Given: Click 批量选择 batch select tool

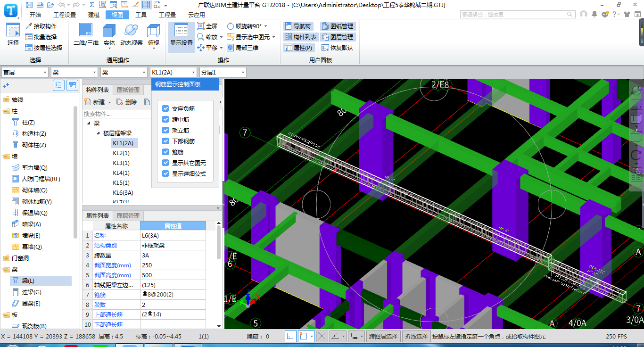Looking at the screenshot, I should point(41,37).
